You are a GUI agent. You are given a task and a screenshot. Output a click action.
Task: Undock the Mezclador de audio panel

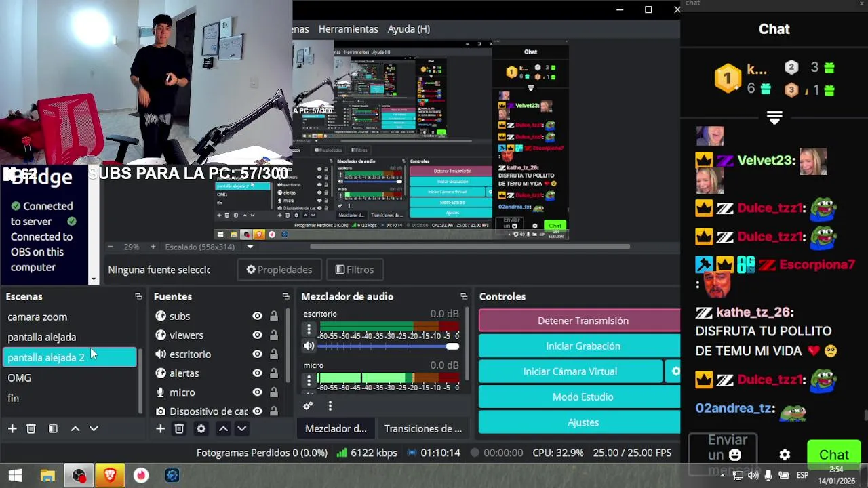464,296
